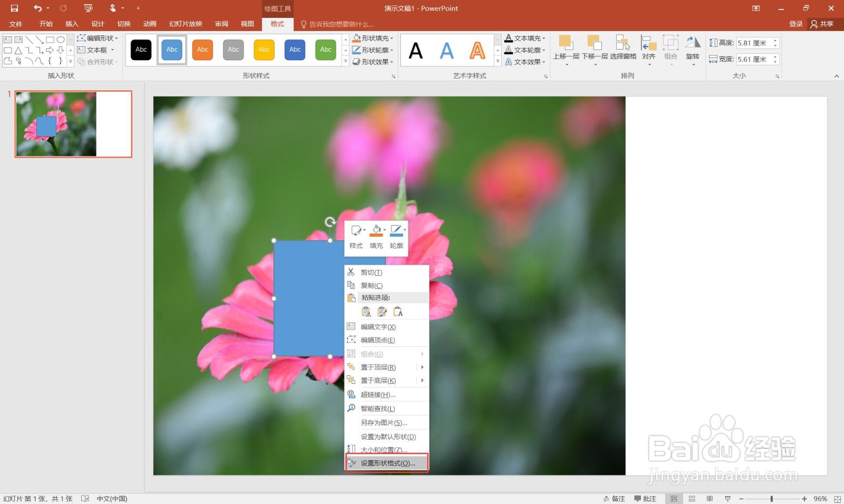Select slide 1 thumbnail

point(73,124)
